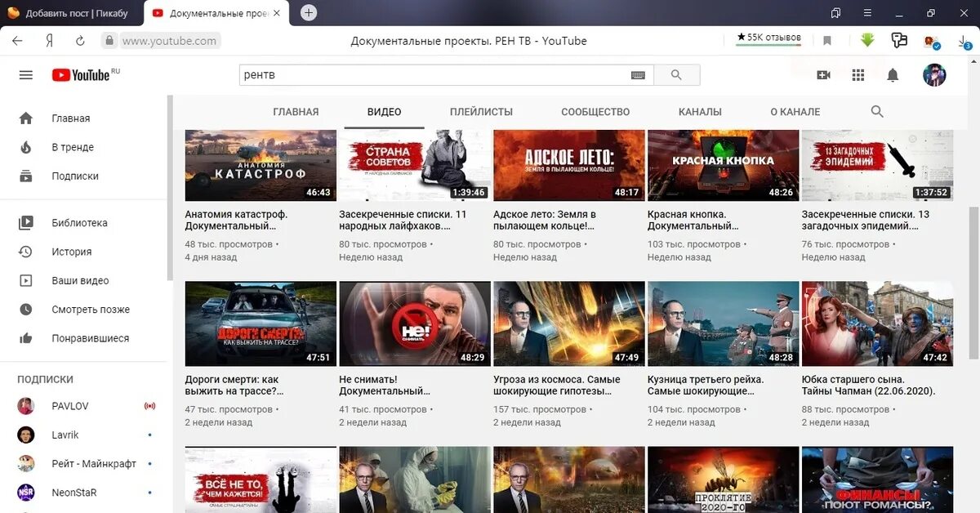This screenshot has width=980, height=513.
Task: Open the Проклятие 2020-го thumbnail
Action: (x=723, y=480)
